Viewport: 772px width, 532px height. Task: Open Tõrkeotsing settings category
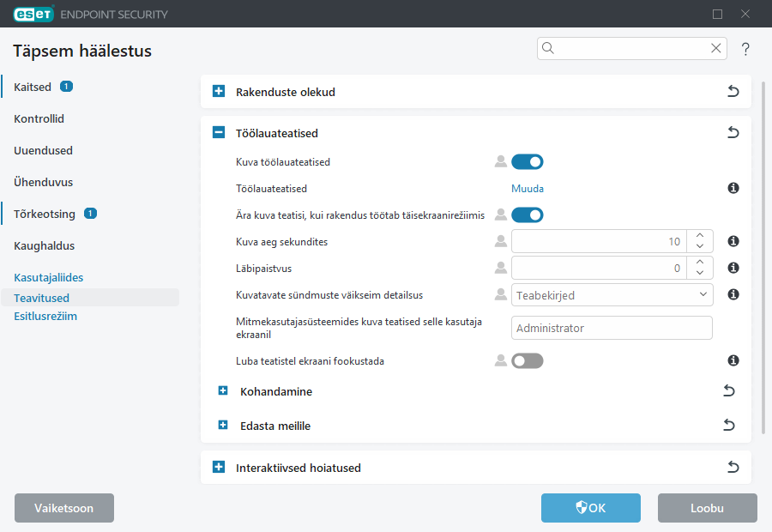pyautogui.click(x=45, y=214)
